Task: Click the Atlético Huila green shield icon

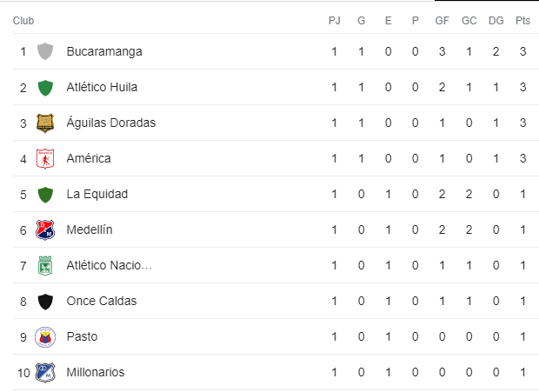Action: [x=45, y=87]
